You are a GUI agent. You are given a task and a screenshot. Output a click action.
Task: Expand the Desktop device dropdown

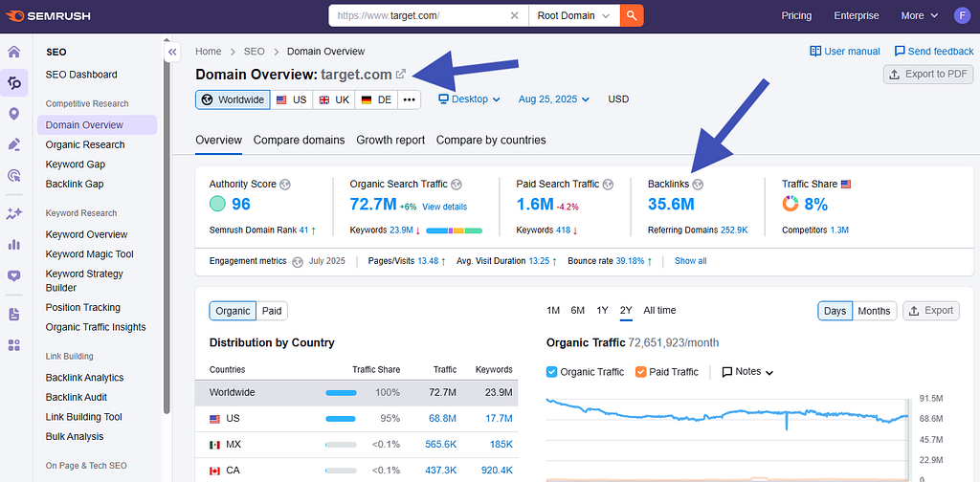point(469,99)
